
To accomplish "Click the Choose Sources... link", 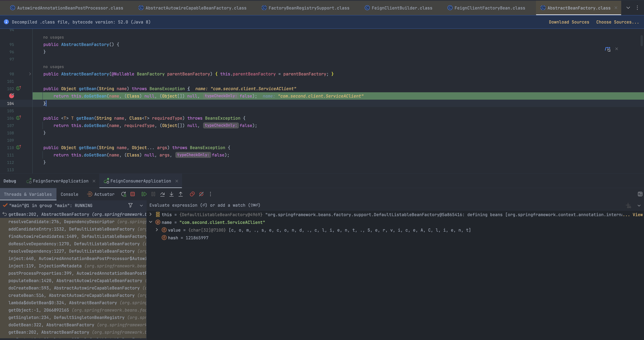I will (618, 22).
